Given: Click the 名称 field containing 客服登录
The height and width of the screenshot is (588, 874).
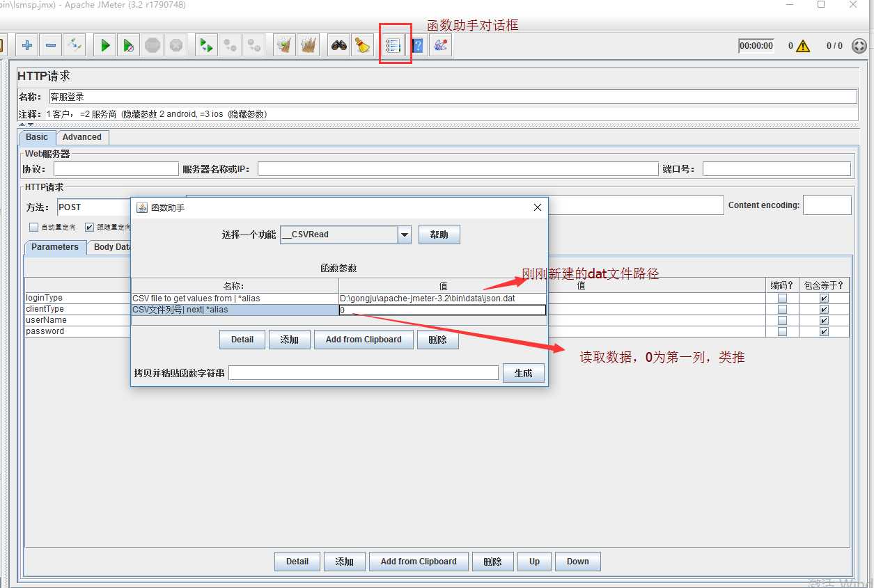Looking at the screenshot, I should pos(453,97).
